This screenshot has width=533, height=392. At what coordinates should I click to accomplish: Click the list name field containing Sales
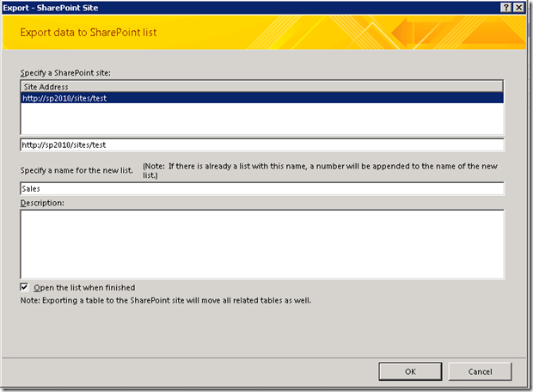pyautogui.click(x=261, y=188)
